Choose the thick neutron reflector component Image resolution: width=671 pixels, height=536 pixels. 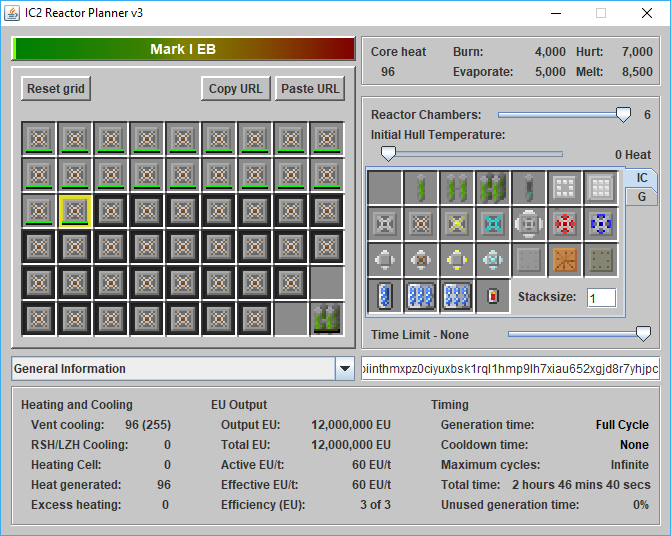click(x=600, y=187)
